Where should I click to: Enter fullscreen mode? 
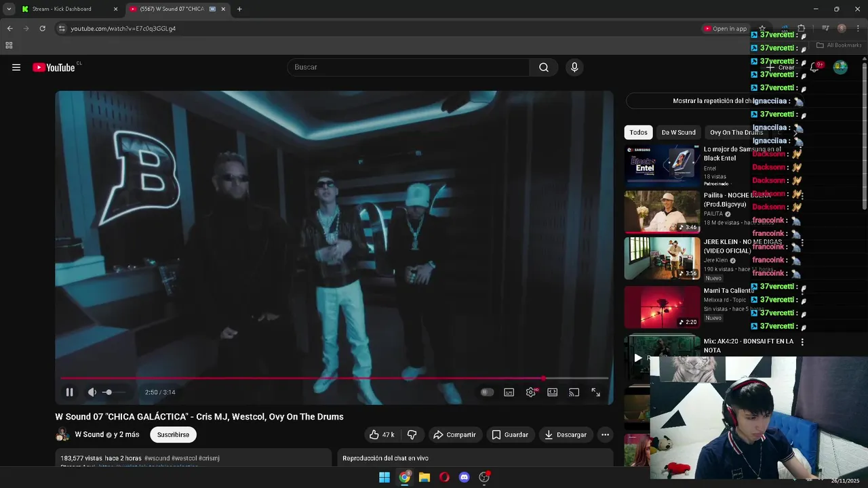point(596,392)
